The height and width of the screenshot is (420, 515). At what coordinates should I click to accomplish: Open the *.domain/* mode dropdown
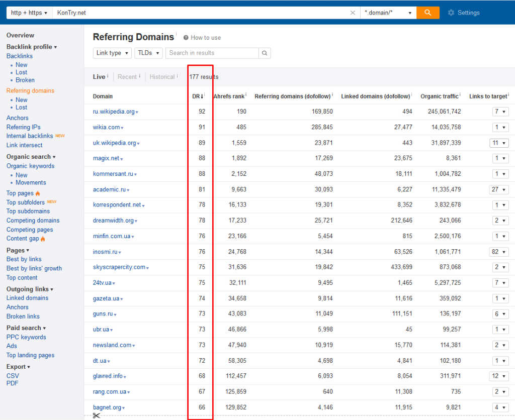point(388,13)
